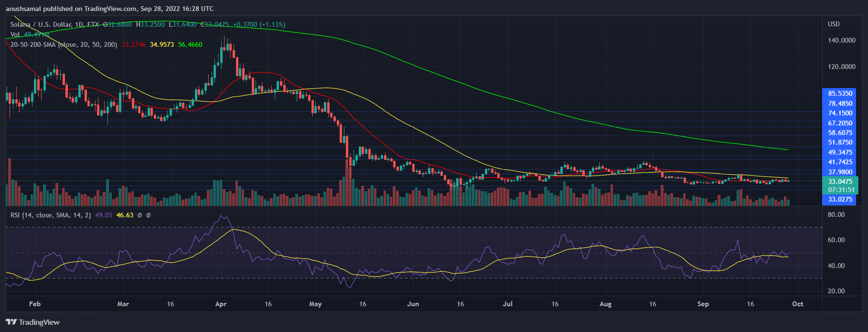The width and height of the screenshot is (868, 332).
Task: Select the 74.1500 horizontal line price label
Action: tap(840, 113)
